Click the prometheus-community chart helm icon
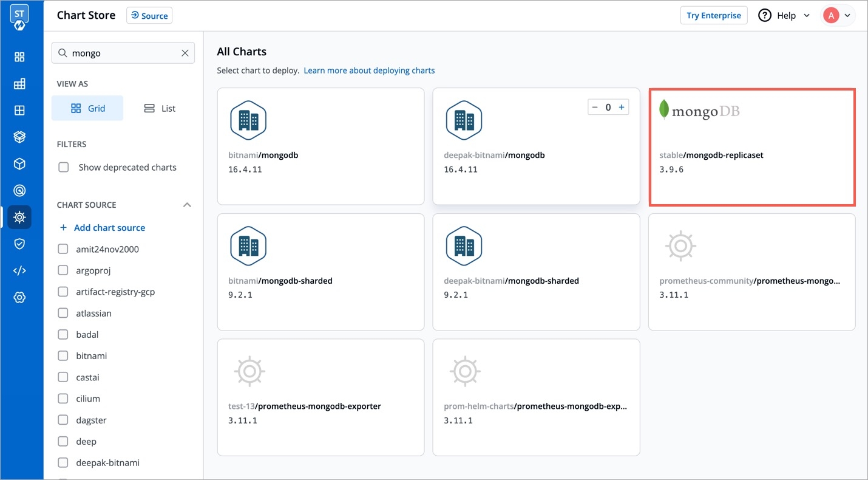Viewport: 868px width, 480px height. 680,246
